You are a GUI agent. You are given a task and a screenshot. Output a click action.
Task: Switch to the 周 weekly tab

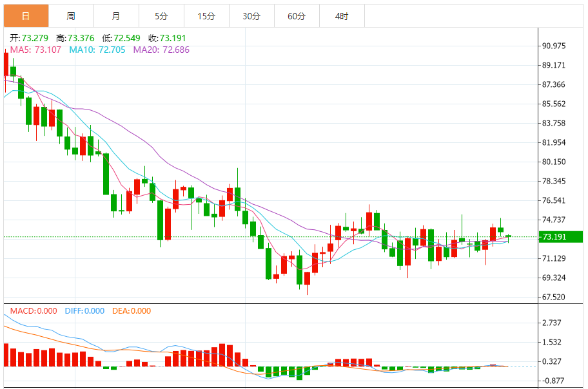(x=71, y=16)
